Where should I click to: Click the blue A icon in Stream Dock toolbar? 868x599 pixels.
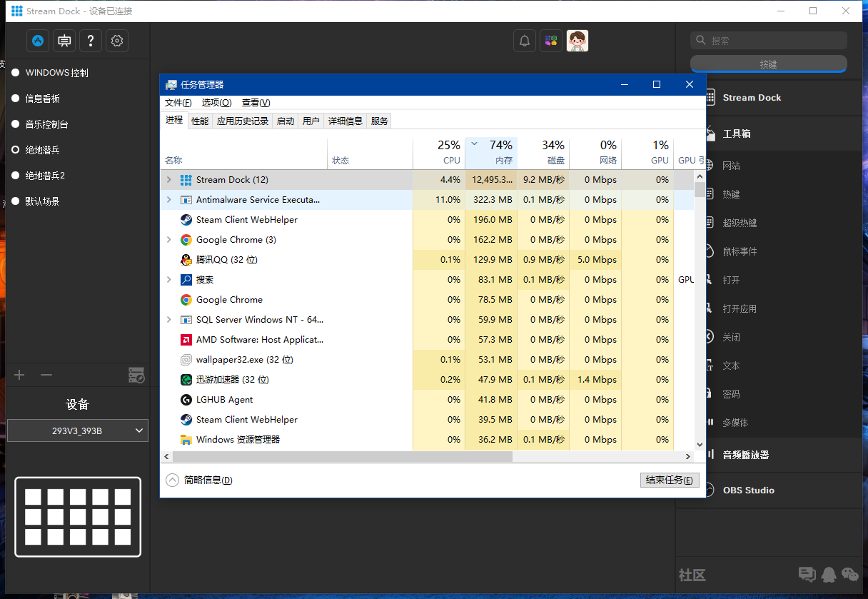38,41
